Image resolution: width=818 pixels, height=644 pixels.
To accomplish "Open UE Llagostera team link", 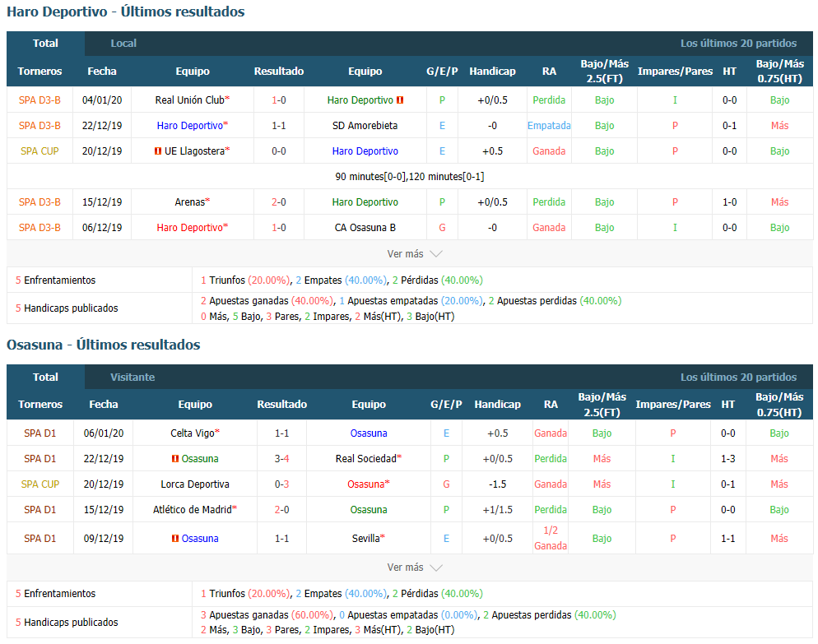I will click(x=194, y=151).
